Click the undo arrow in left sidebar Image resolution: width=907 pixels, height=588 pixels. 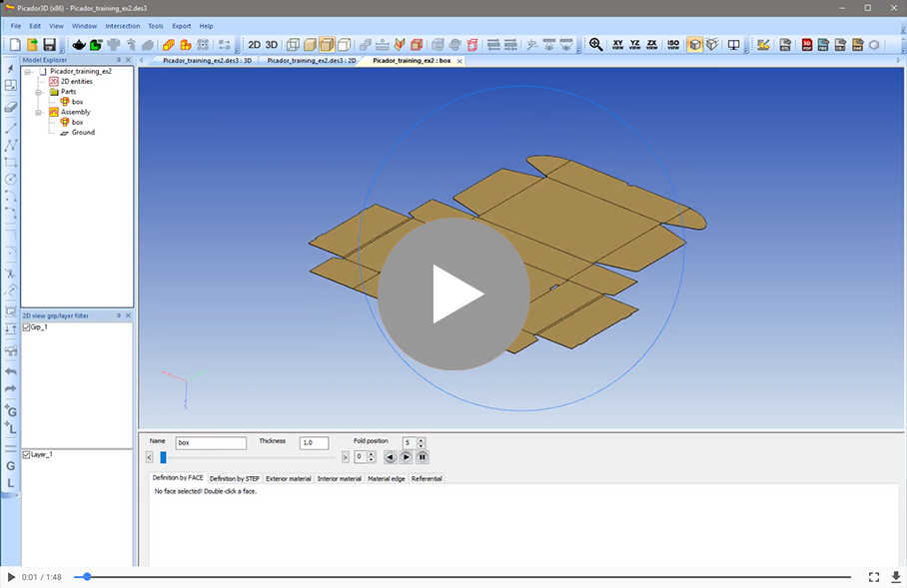[x=10, y=371]
